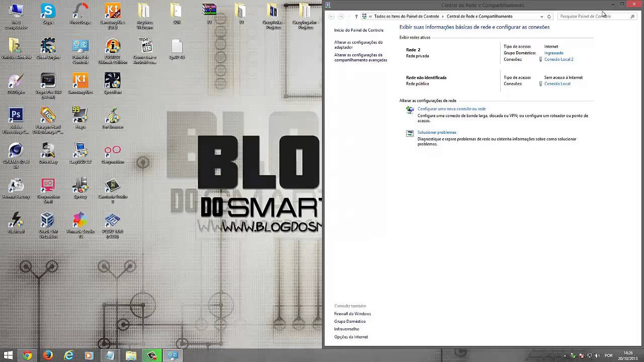Show hidden icons in system tray
Image resolution: width=644 pixels, height=362 pixels.
tap(565, 355)
